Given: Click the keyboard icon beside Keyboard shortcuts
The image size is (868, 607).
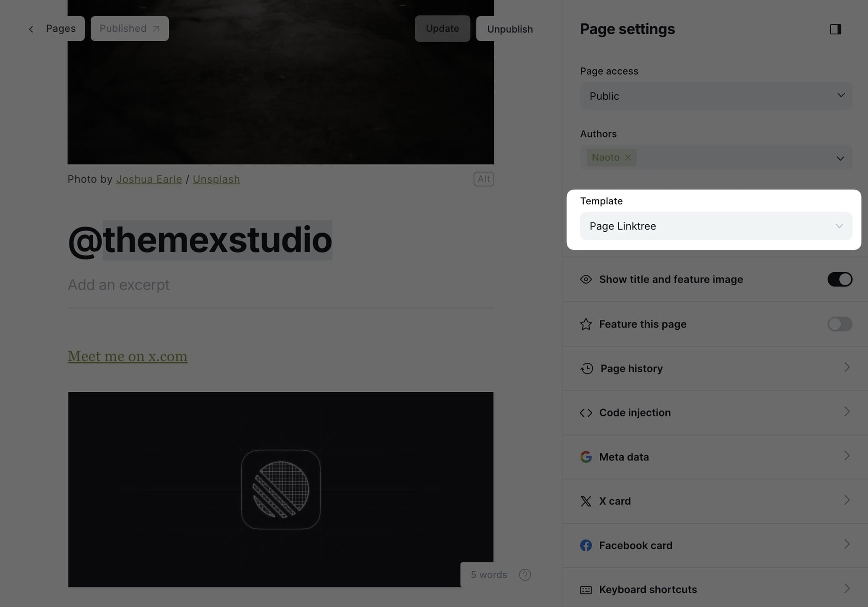Looking at the screenshot, I should [x=586, y=590].
